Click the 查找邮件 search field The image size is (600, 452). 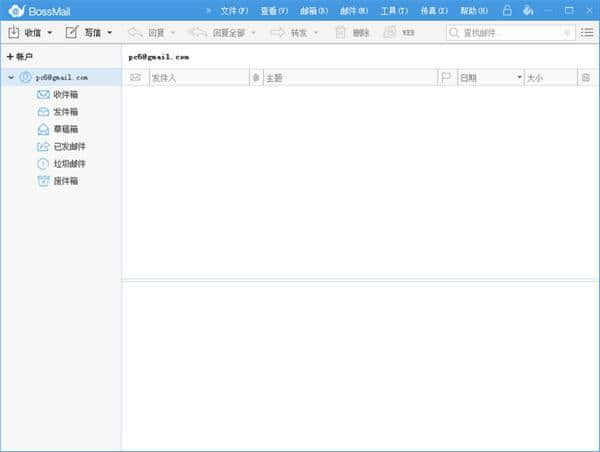pos(510,33)
